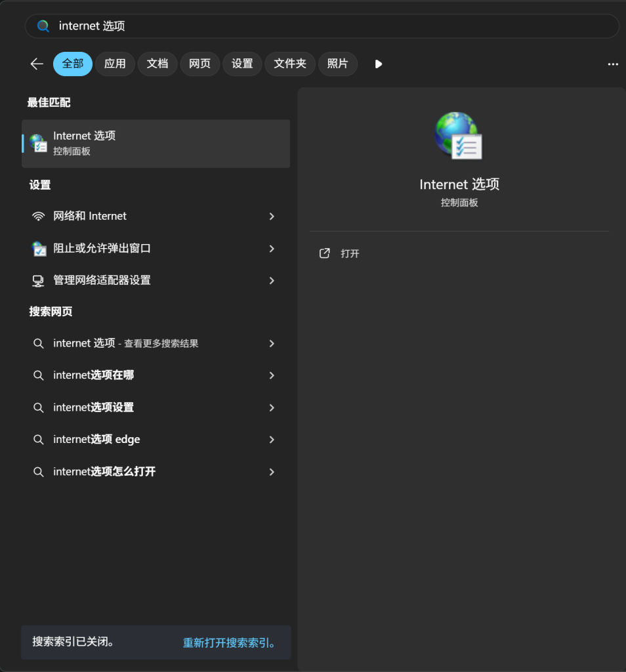
Task: Switch to the 应用 filter tab
Action: (x=114, y=64)
